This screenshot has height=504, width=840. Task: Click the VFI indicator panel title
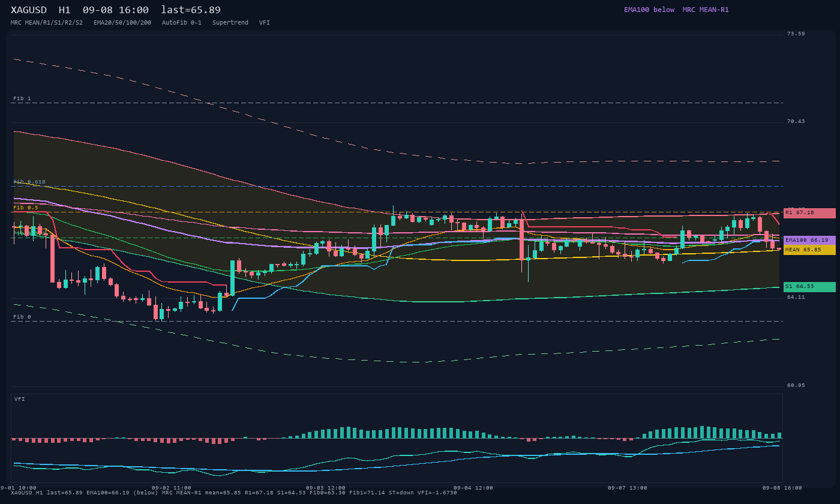(20, 399)
